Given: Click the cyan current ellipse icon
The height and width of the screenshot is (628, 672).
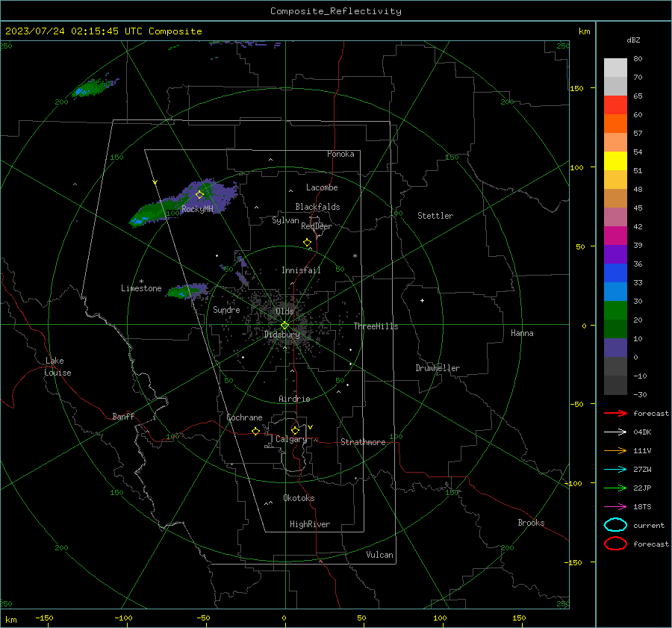Looking at the screenshot, I should pos(615,525).
